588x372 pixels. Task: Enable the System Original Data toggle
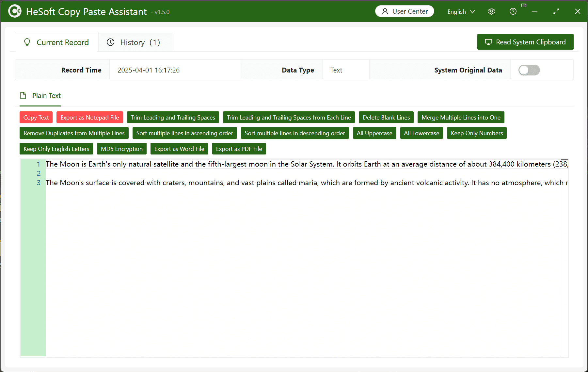pos(529,70)
